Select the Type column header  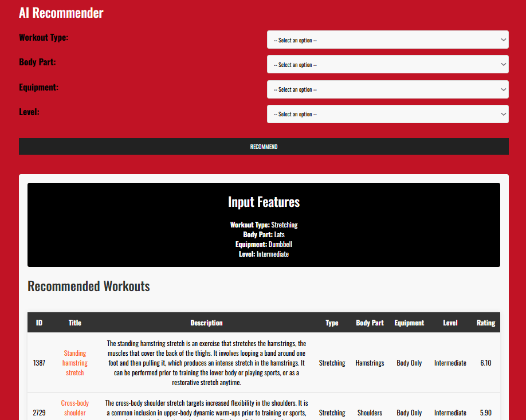332,323
